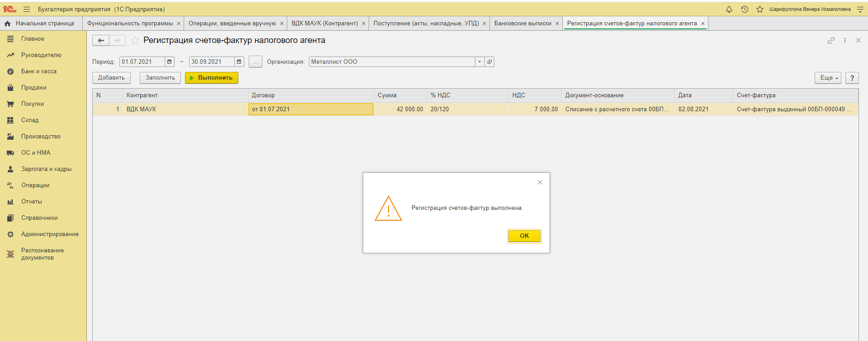Select the ВДК МАУК contractor cell

(185, 109)
